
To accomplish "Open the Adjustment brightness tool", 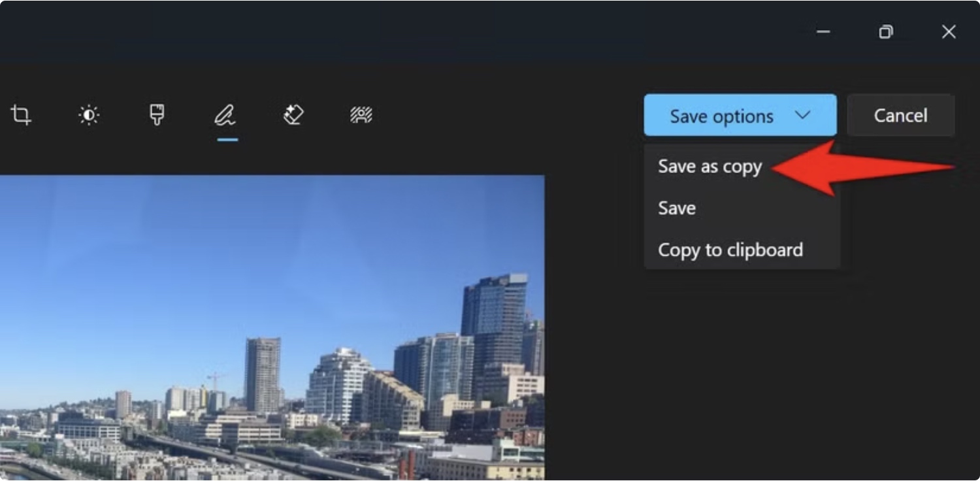I will tap(89, 116).
